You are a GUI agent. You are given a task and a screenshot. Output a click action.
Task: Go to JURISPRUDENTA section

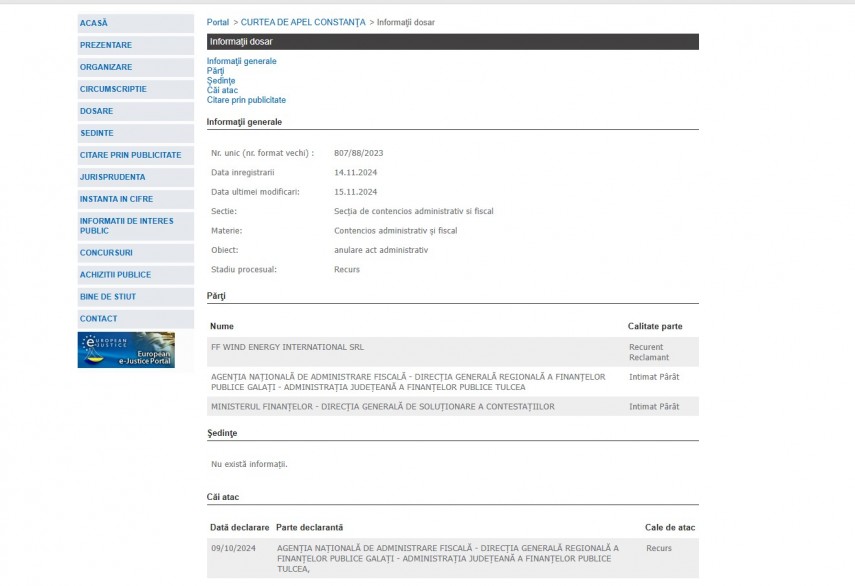(112, 177)
